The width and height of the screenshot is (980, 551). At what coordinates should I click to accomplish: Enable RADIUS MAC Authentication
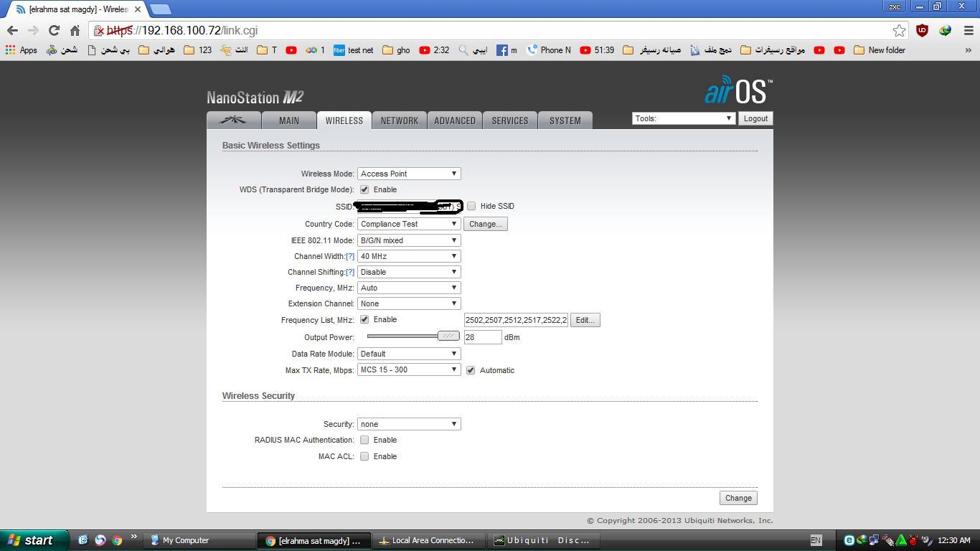point(364,440)
